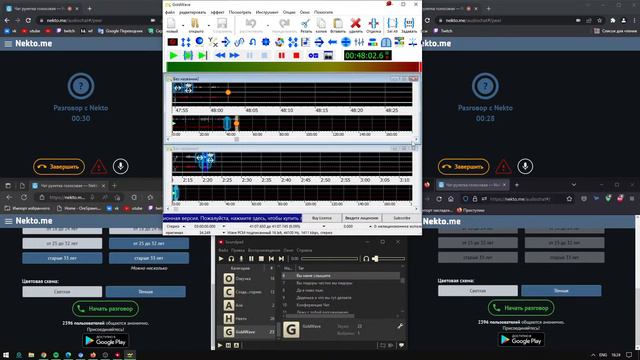This screenshot has width=640, height=360.
Task: Click the green Play button in GoldWave
Action: 173,55
